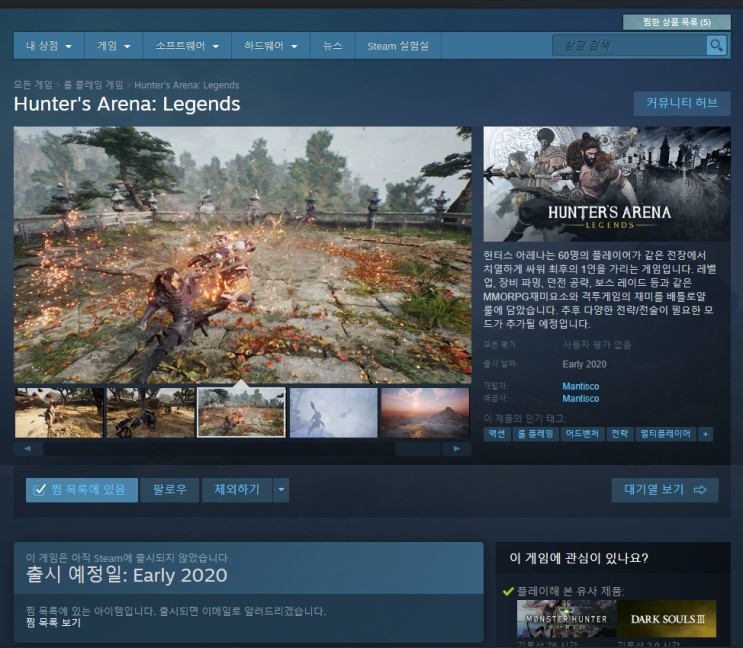This screenshot has width=743, height=648.
Task: Click the 사용자 평가 없음 review text
Action: pos(597,345)
